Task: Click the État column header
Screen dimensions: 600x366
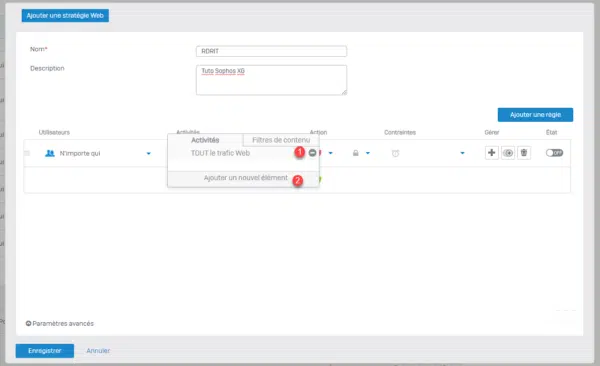Action: (551, 132)
